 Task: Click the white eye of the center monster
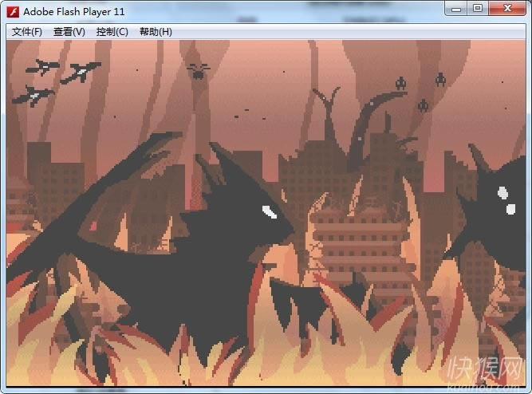[x=270, y=211]
